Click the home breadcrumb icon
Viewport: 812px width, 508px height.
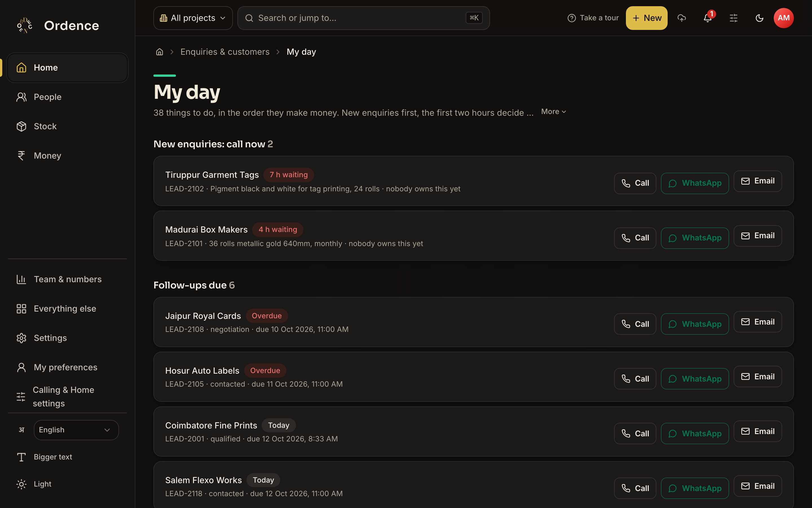159,52
